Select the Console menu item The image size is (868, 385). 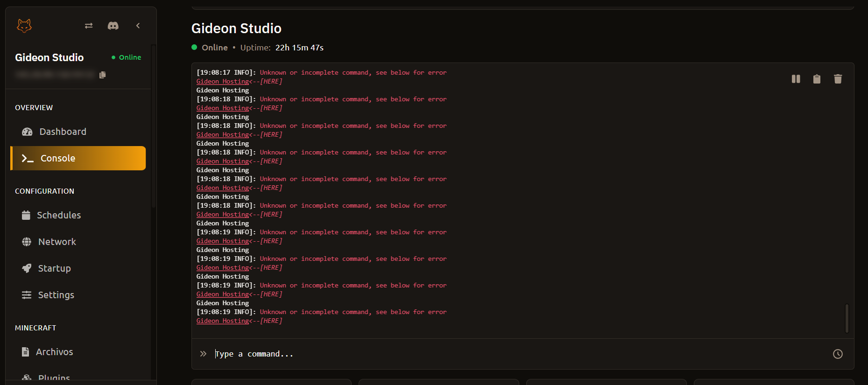78,158
